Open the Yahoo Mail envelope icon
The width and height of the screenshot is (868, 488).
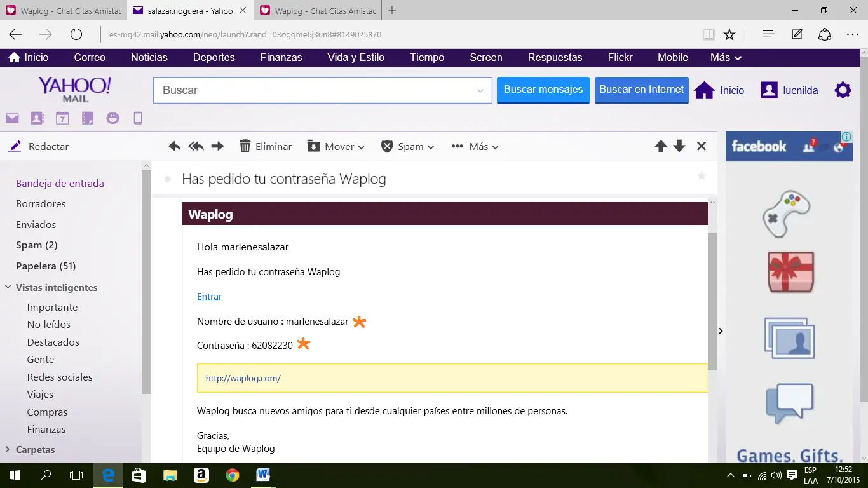click(12, 118)
